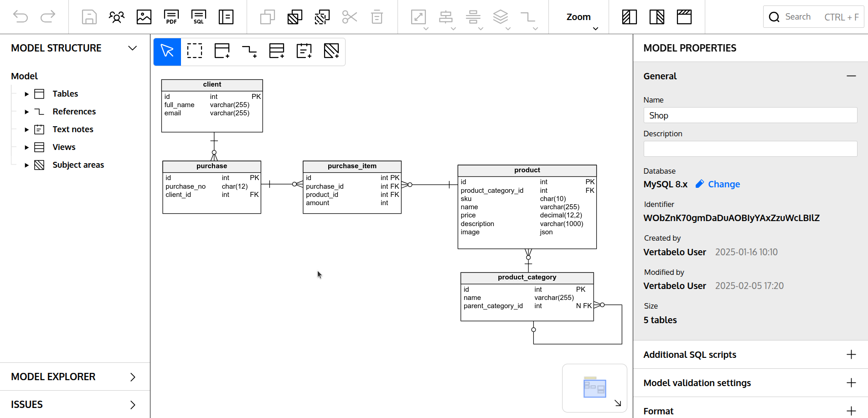Click the model Name input field
The image size is (868, 418).
tap(750, 115)
